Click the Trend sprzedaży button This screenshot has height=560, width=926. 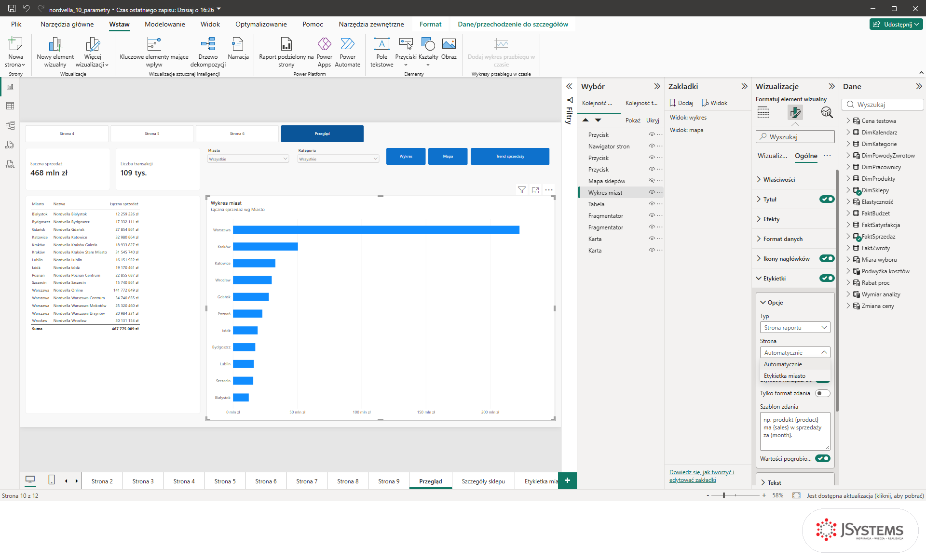[x=510, y=157]
